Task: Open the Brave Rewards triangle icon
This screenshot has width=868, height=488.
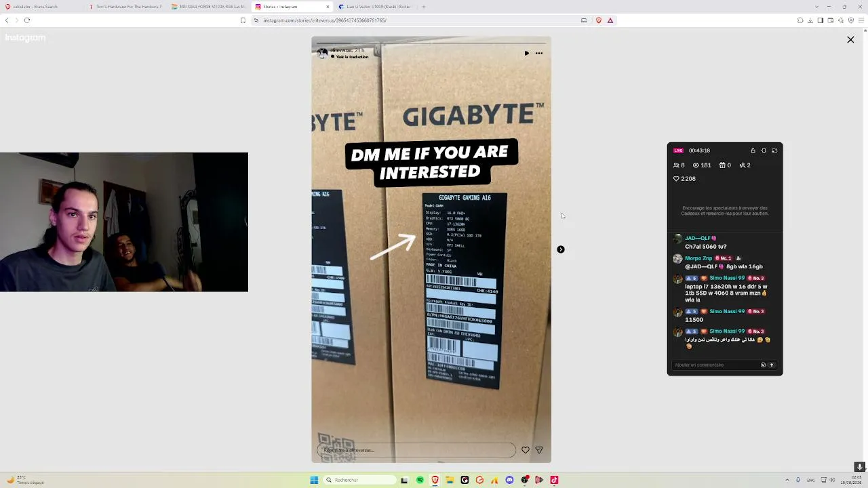Action: pyautogui.click(x=610, y=20)
